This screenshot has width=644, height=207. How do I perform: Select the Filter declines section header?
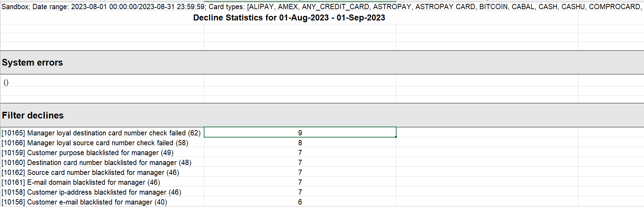point(33,115)
